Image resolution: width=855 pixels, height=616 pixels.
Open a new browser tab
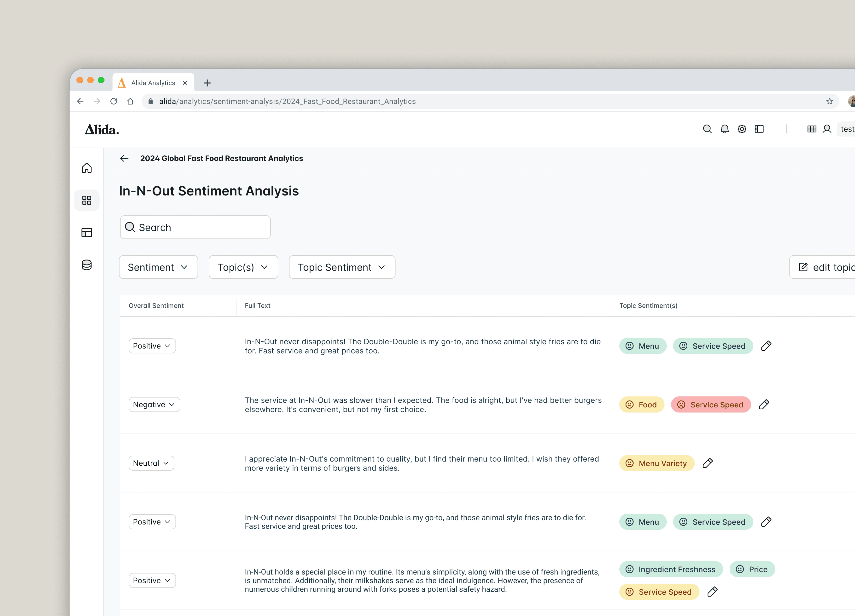click(x=207, y=83)
